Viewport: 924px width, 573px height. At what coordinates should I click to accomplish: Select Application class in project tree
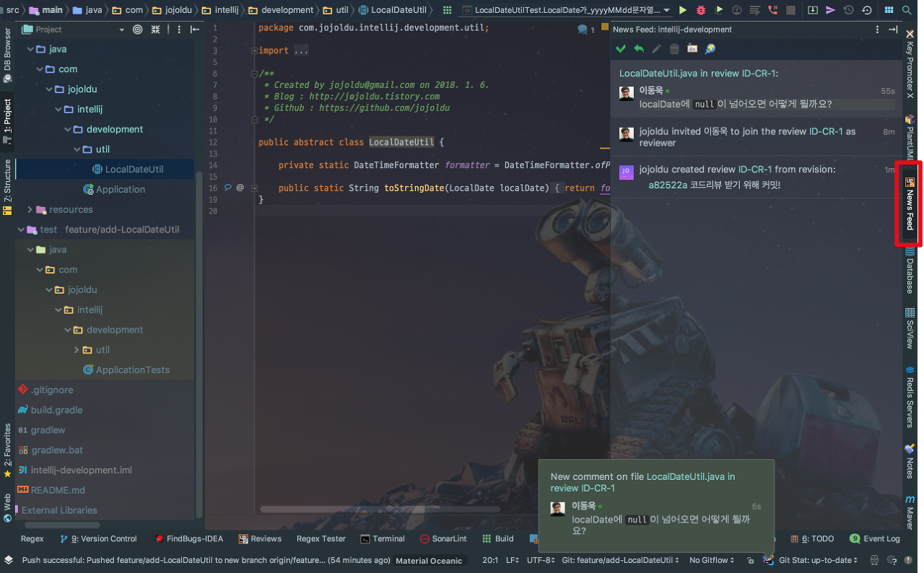(x=114, y=189)
